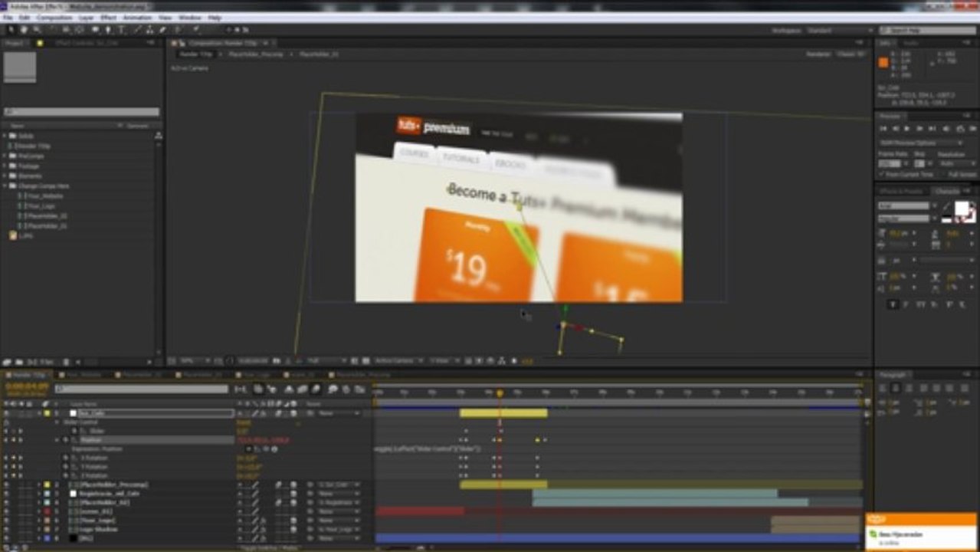The width and height of the screenshot is (980, 552).
Task: Switch to the Your_Website timeline tab
Action: (84, 375)
